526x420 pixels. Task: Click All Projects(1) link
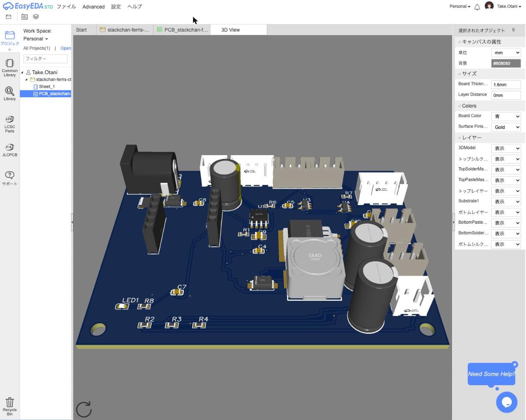click(x=37, y=48)
